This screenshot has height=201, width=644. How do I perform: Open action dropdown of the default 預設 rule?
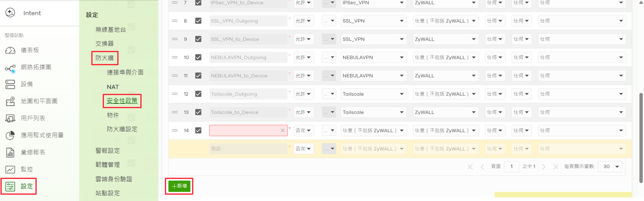coord(304,149)
